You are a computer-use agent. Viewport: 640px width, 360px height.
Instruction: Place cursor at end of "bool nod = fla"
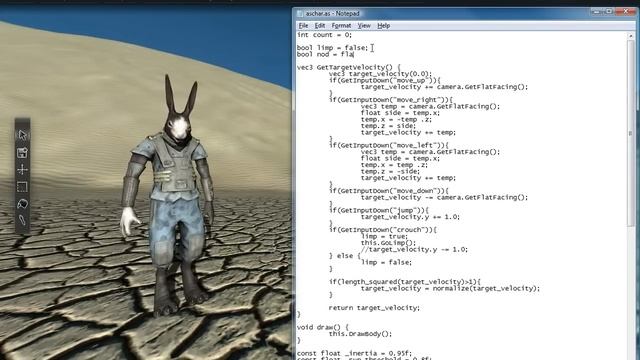(354, 54)
